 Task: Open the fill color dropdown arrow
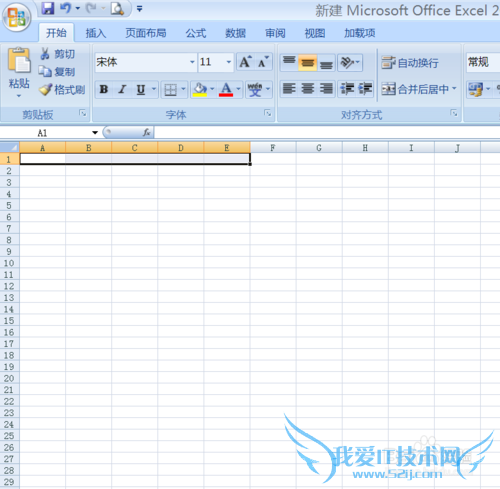pyautogui.click(x=212, y=89)
